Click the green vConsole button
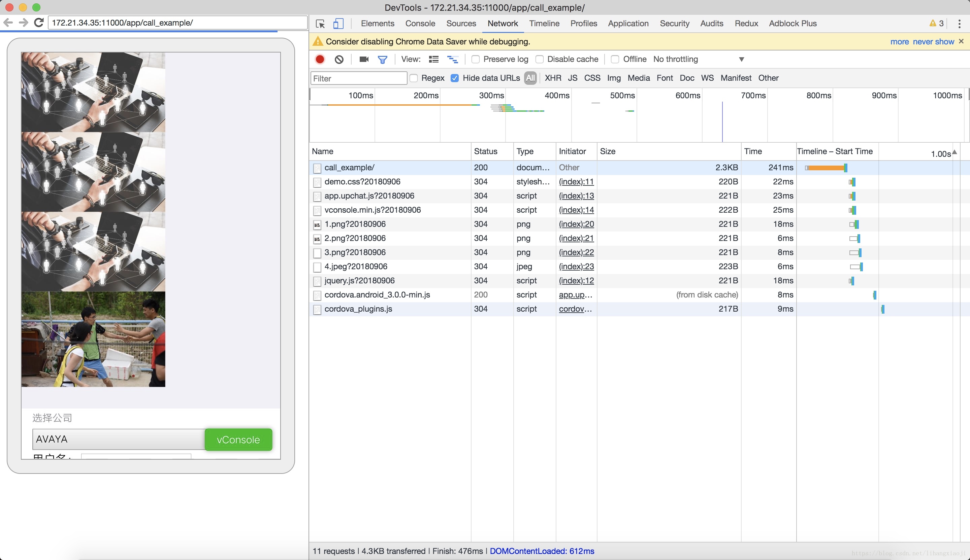The width and height of the screenshot is (970, 560). click(238, 440)
